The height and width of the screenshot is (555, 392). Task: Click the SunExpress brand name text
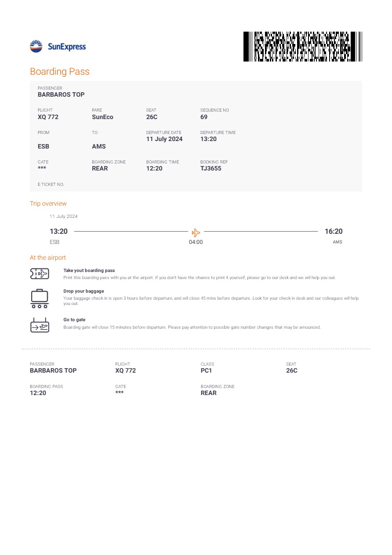coord(67,47)
